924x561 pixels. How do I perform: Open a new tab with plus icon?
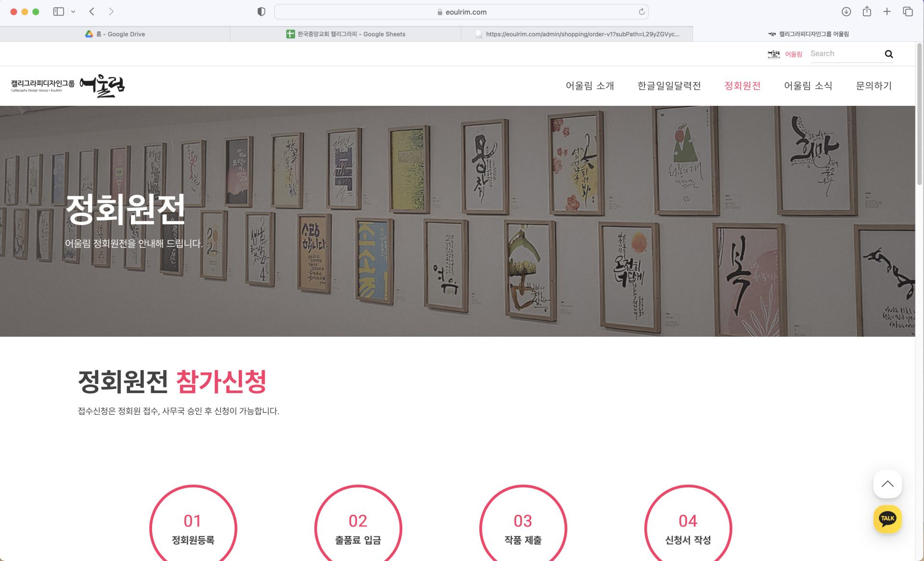[x=887, y=12]
